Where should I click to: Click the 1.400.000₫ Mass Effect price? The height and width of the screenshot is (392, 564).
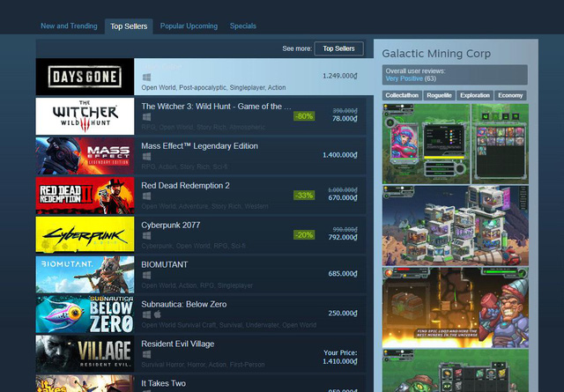coord(340,155)
